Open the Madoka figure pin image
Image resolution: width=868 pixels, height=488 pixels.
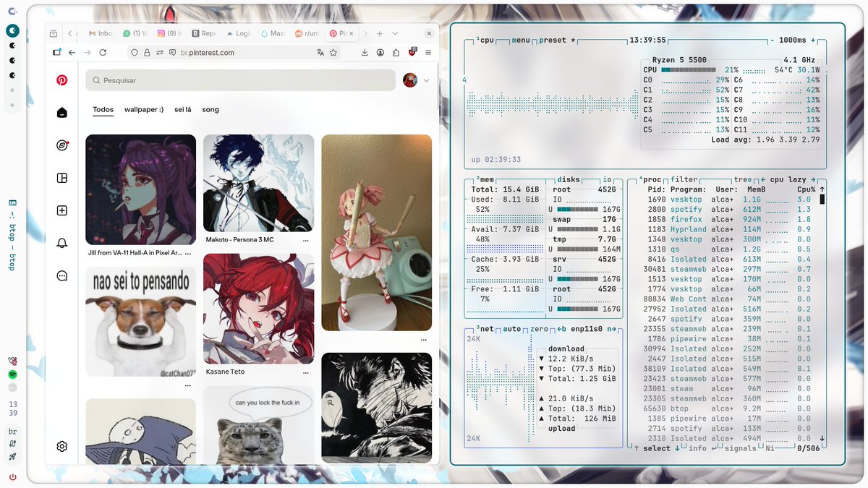376,233
